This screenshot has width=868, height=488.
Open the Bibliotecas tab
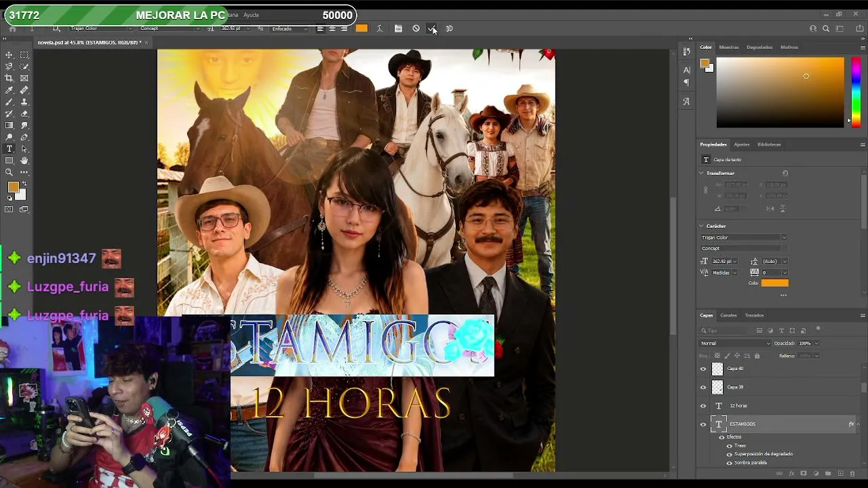pyautogui.click(x=769, y=144)
